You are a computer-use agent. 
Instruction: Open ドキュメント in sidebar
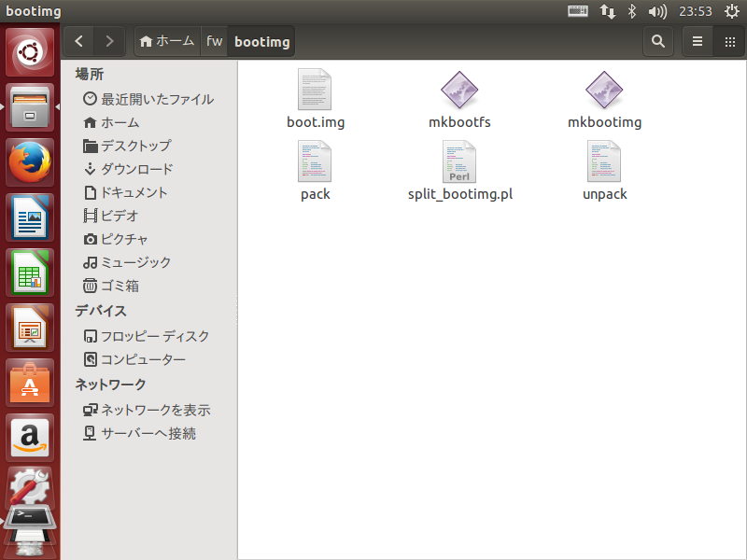[148, 192]
